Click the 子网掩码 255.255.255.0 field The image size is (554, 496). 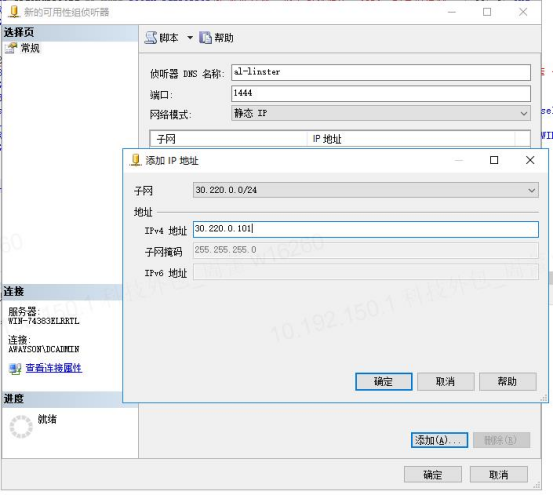click(x=366, y=250)
